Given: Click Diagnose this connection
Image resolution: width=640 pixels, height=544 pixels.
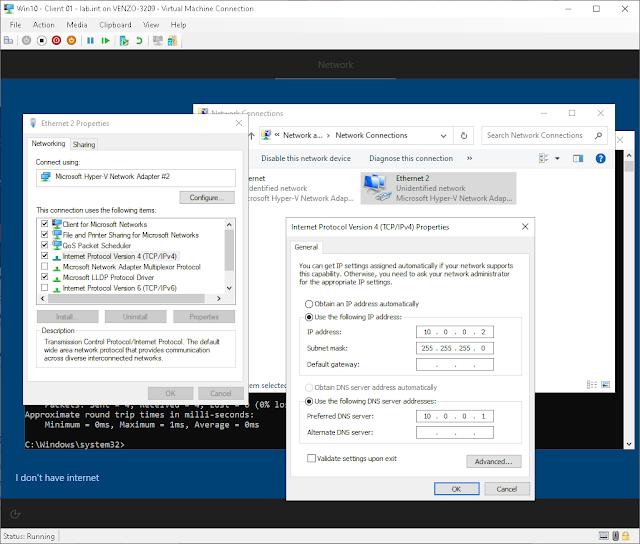Looking at the screenshot, I should 411,158.
